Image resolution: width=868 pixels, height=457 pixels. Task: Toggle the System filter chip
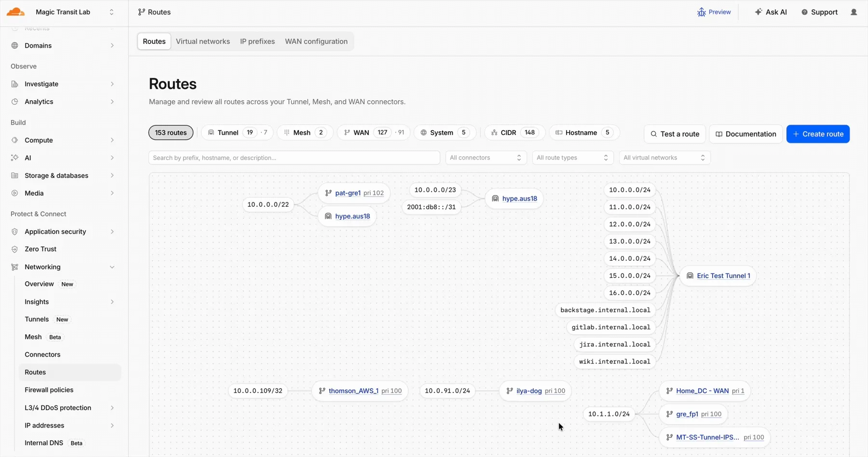(x=445, y=133)
